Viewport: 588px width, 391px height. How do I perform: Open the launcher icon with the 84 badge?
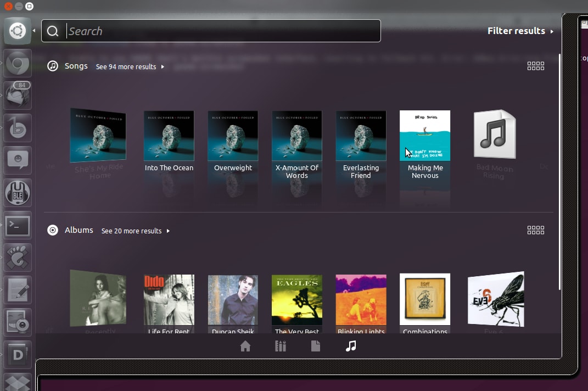click(17, 96)
